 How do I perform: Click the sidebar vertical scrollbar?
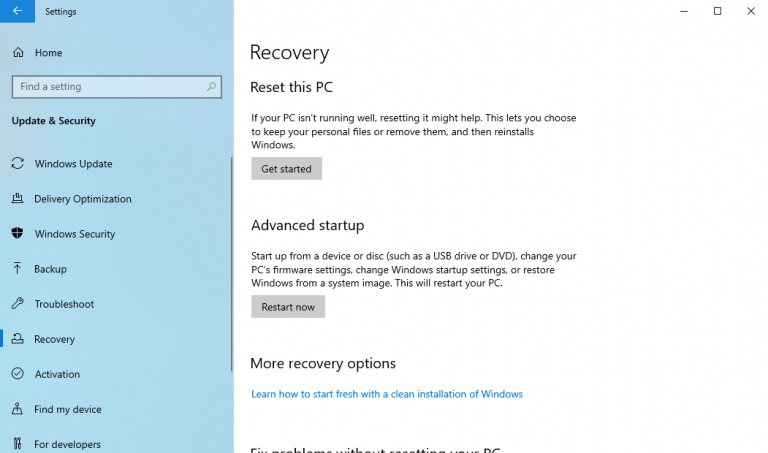[x=232, y=263]
